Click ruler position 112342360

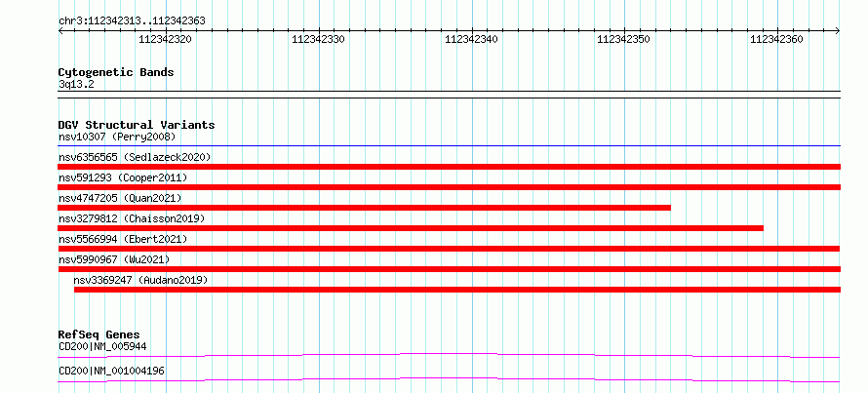coord(776,39)
